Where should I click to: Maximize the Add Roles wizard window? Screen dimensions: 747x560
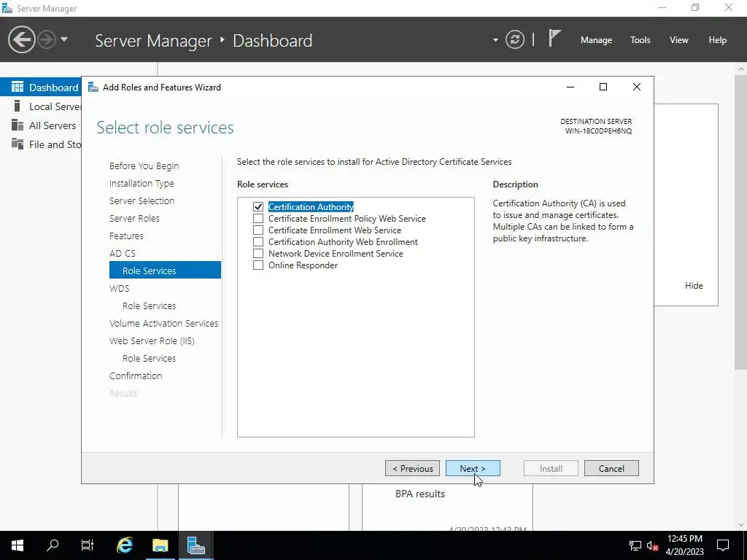tap(603, 87)
